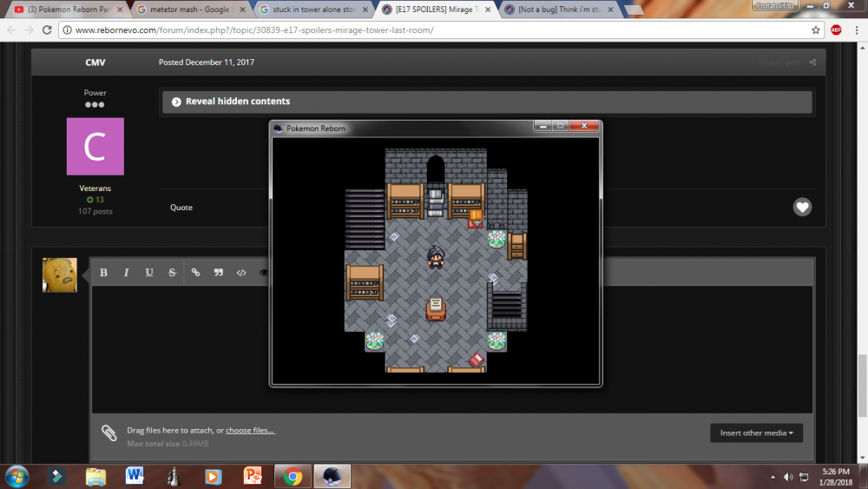The width and height of the screenshot is (868, 489).
Task: Open the Adblock Plus extension icon
Action: coord(836,30)
